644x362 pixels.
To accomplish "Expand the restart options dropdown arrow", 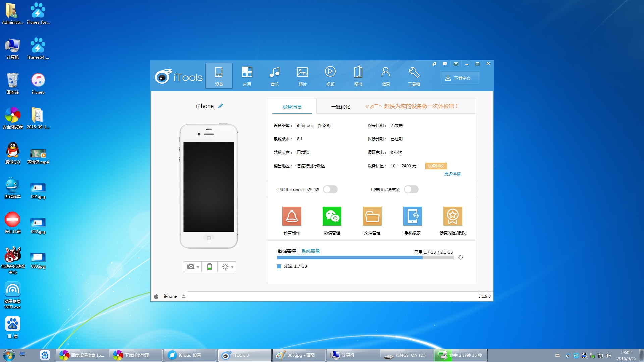I will [232, 267].
